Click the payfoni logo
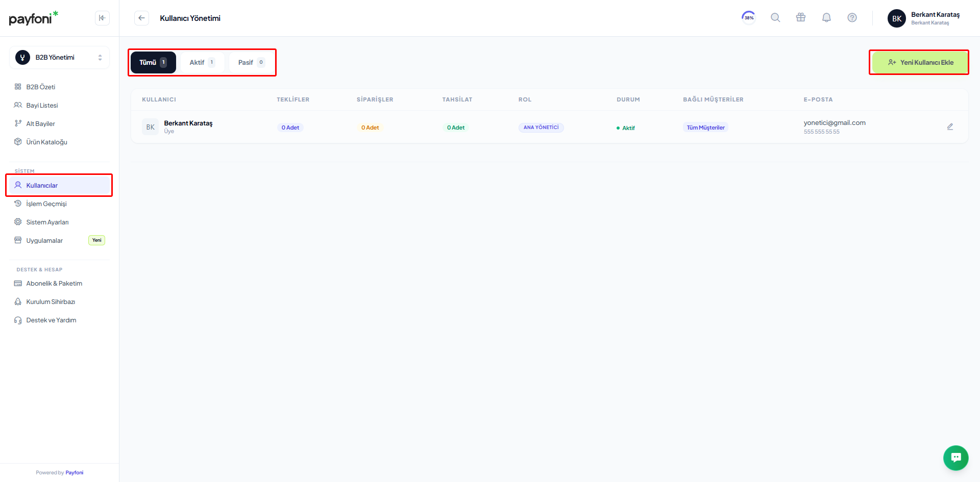Viewport: 980px width, 482px height. 34,18
